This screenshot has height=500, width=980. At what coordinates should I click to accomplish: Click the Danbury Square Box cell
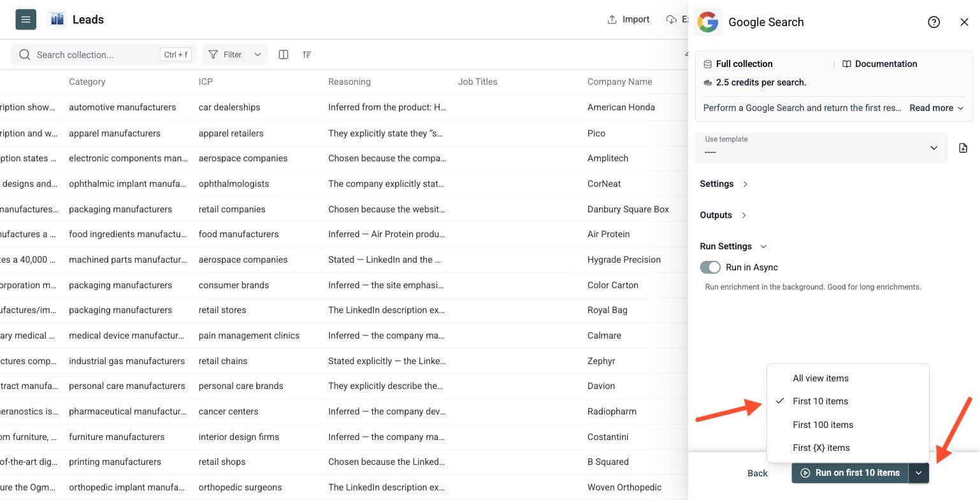click(x=628, y=209)
